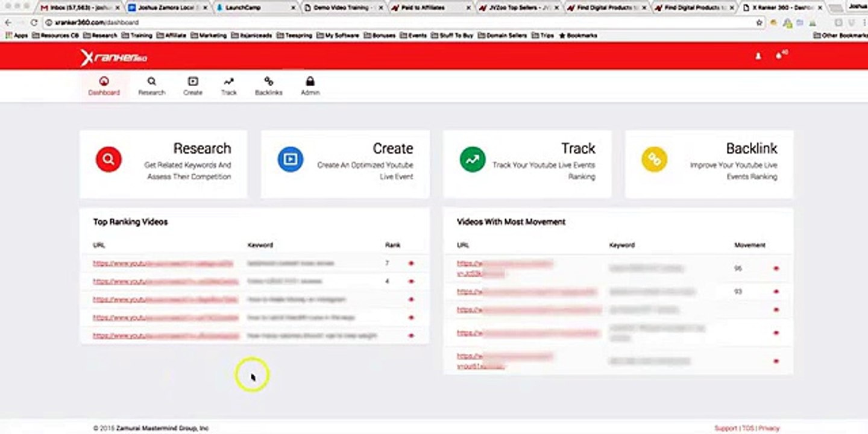Open the starred Bookmarks item in bookmarks bar
This screenshot has width=868, height=434.
coord(578,36)
